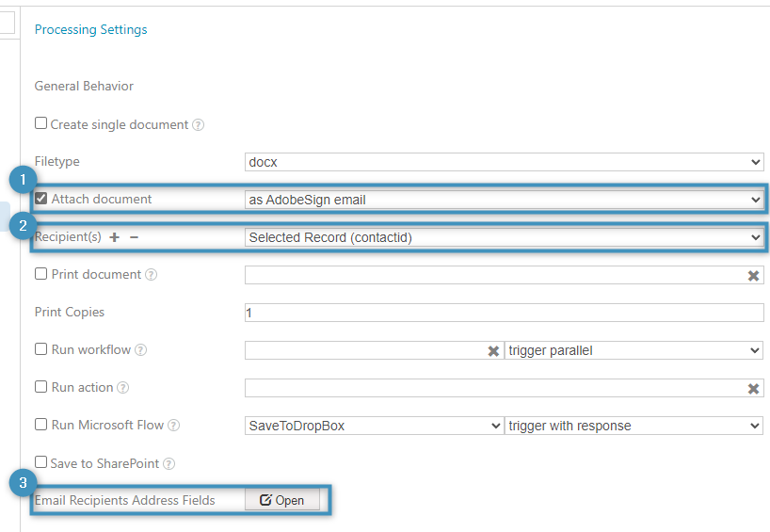Screen dimensions: 770x532
Task: Open the Filetype docx dropdown
Action: coord(504,162)
